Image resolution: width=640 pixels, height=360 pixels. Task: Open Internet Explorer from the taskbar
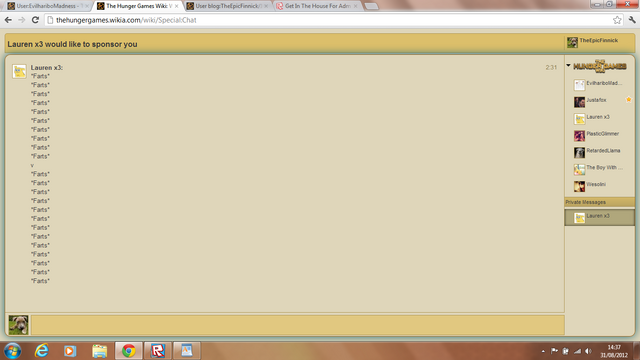(x=42, y=351)
